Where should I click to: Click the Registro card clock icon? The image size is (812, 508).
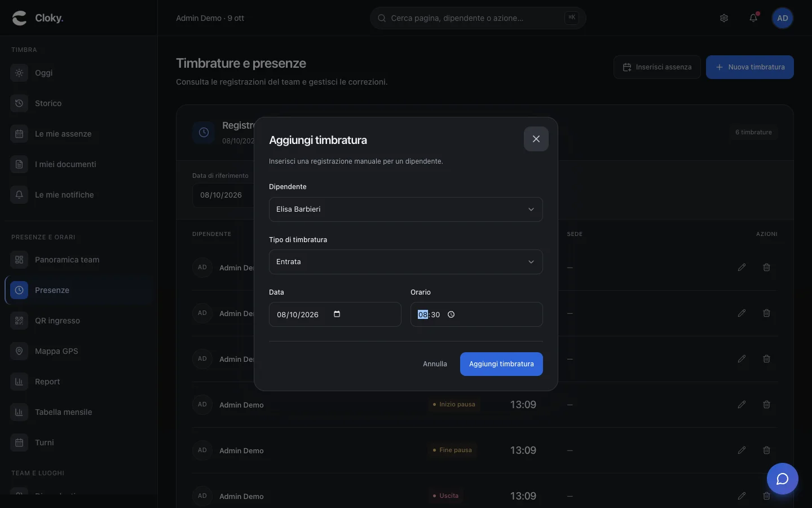204,132
